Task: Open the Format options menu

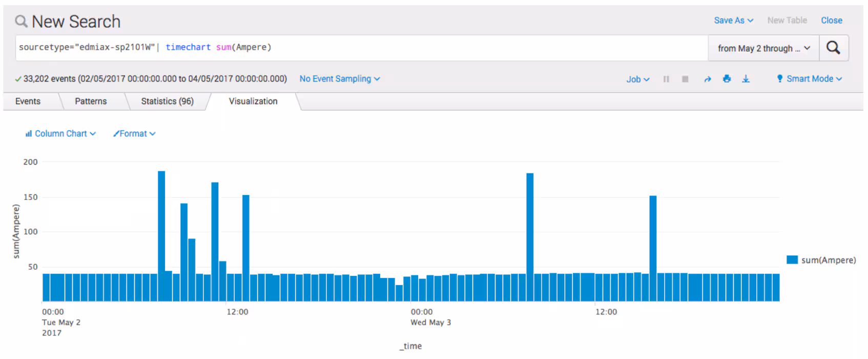Action: click(134, 134)
